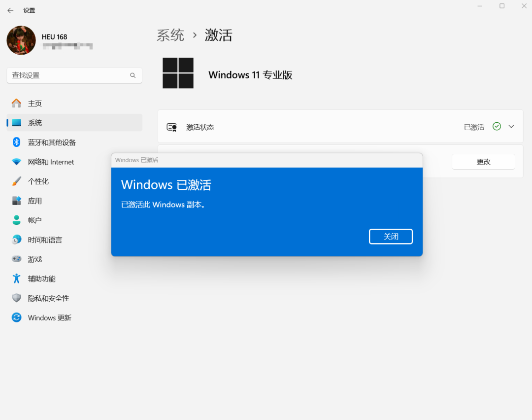Click the green activated checkmark icon

pos(497,126)
